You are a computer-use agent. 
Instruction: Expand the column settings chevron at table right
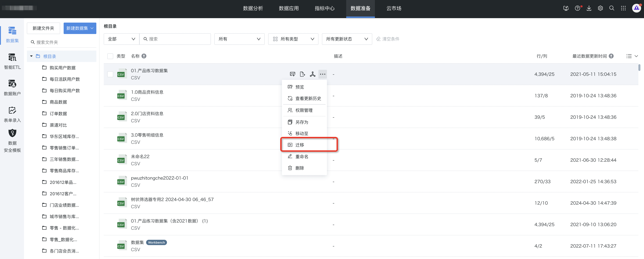(x=636, y=56)
